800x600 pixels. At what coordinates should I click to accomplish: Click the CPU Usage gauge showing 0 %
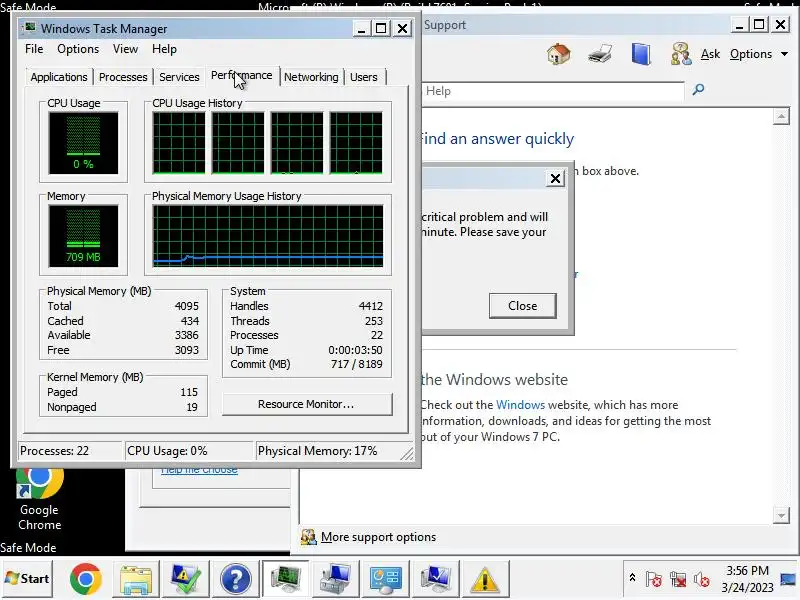[x=83, y=143]
